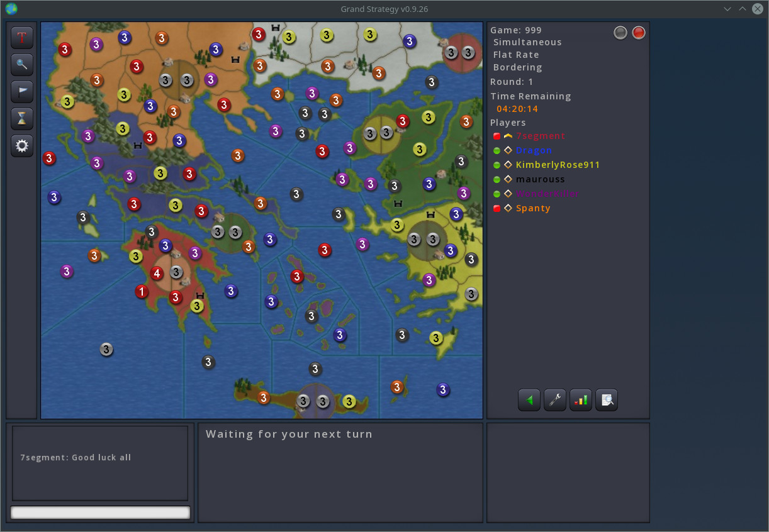This screenshot has height=532, width=769.
Task: Click the grey round button beside the red one
Action: point(620,32)
